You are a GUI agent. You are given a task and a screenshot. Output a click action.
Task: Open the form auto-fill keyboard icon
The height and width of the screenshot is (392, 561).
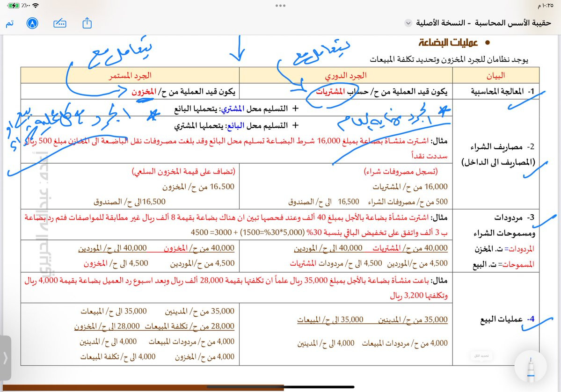click(60, 23)
